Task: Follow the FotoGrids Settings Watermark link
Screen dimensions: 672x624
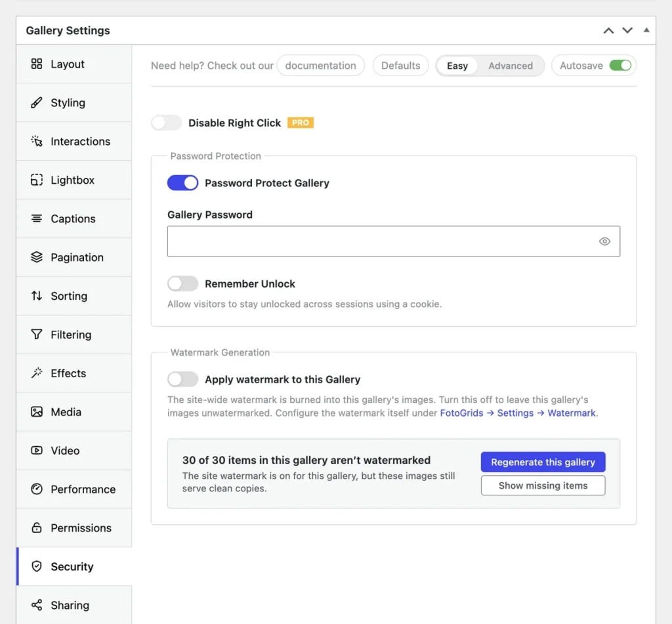Action: (518, 413)
